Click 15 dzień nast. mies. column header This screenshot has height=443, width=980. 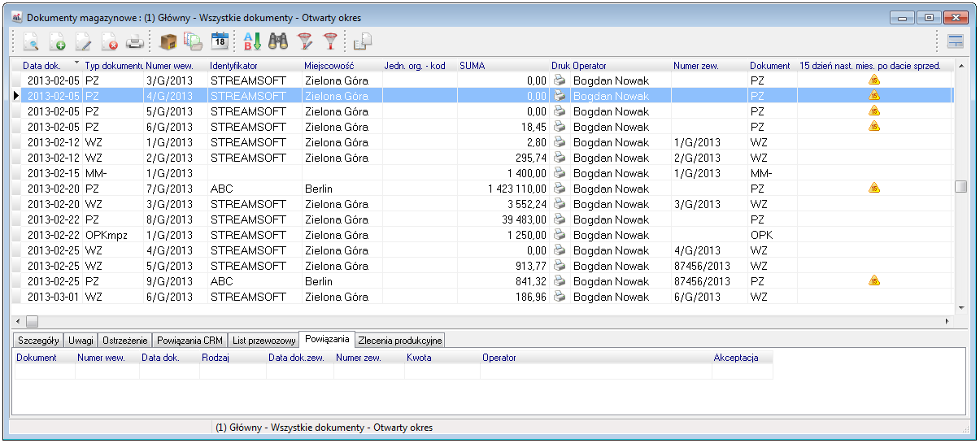(874, 66)
